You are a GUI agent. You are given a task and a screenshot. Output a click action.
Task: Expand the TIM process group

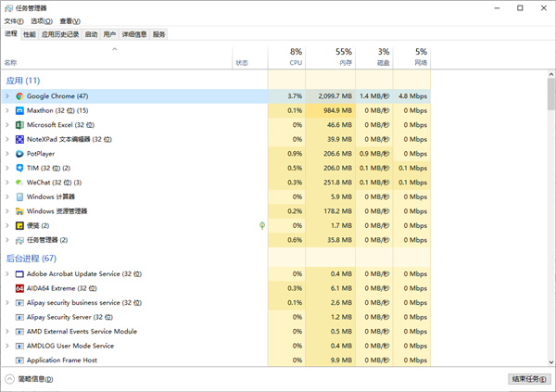click(x=7, y=168)
